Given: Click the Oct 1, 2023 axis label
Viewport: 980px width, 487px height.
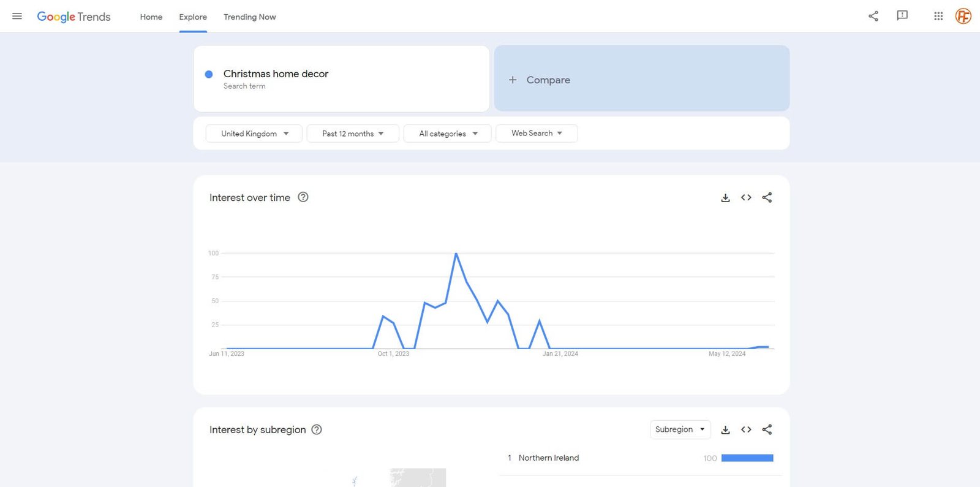Looking at the screenshot, I should [x=393, y=353].
